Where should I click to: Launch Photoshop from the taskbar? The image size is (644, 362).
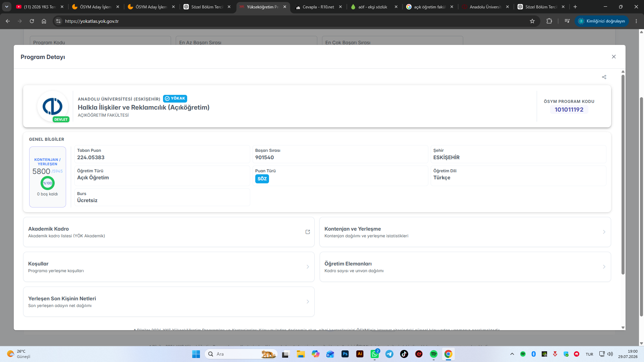pyautogui.click(x=345, y=354)
